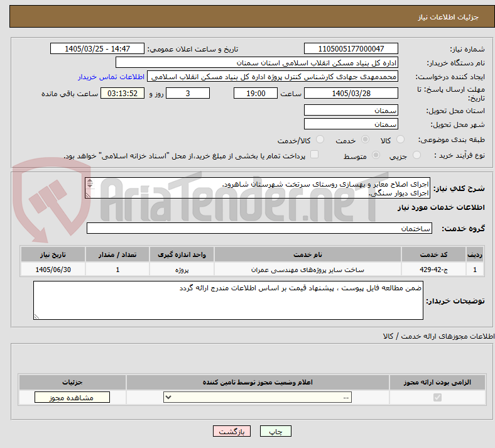
Task: Click the resize handle of the buyer notes box
Action: pyautogui.click(x=36, y=316)
